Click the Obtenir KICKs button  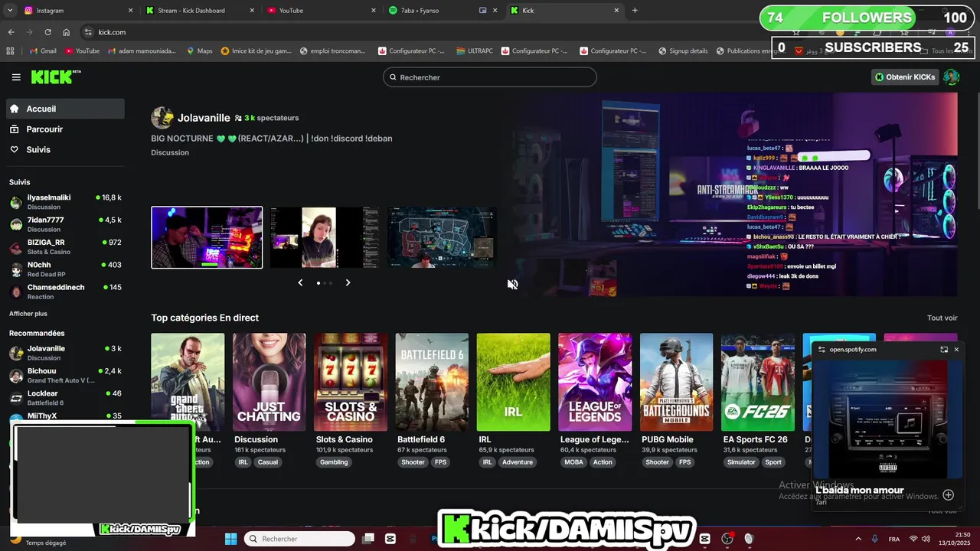(x=906, y=77)
